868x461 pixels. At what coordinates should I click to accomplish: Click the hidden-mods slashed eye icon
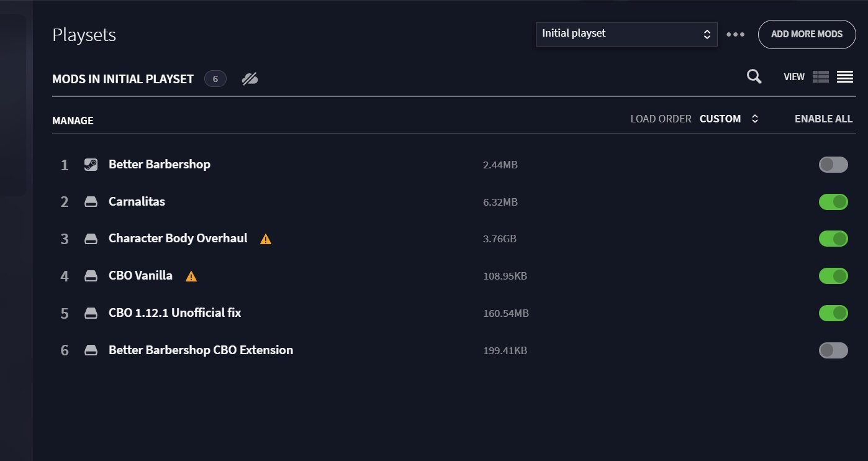tap(250, 79)
